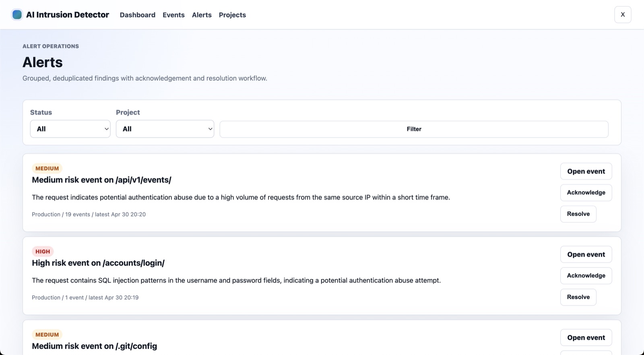Click the MEDIUM badge on /.git/config alert
Screen dimensions: 644x355
click(x=47, y=334)
